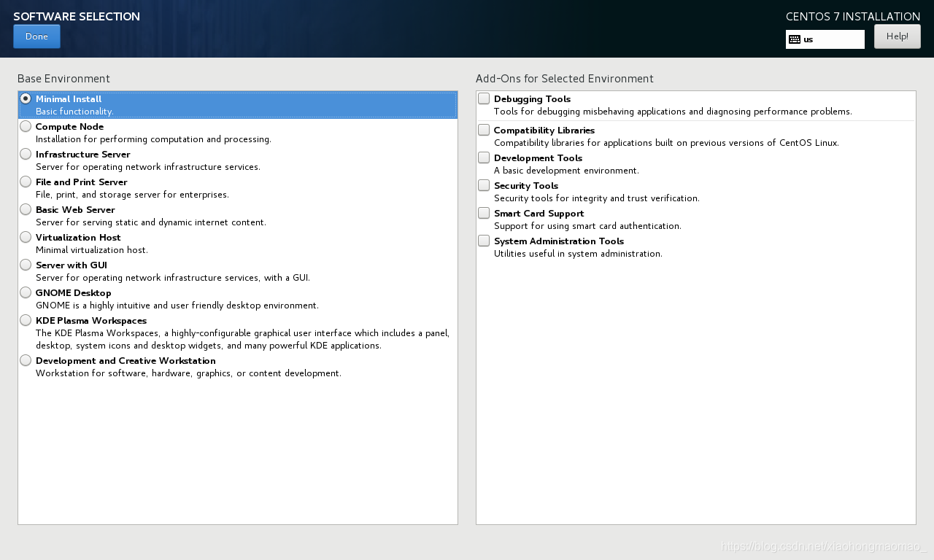Select Infrastructure Server radio button
Screen dimensions: 934x560
point(26,154)
